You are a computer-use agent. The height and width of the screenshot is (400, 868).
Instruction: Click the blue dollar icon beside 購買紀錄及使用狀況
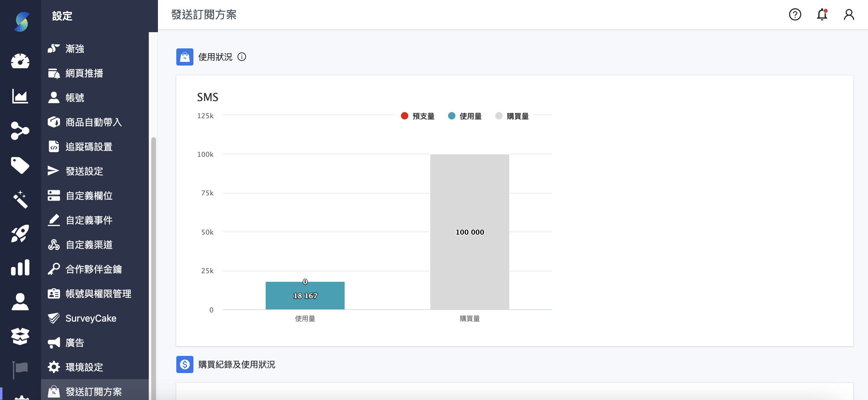(184, 364)
